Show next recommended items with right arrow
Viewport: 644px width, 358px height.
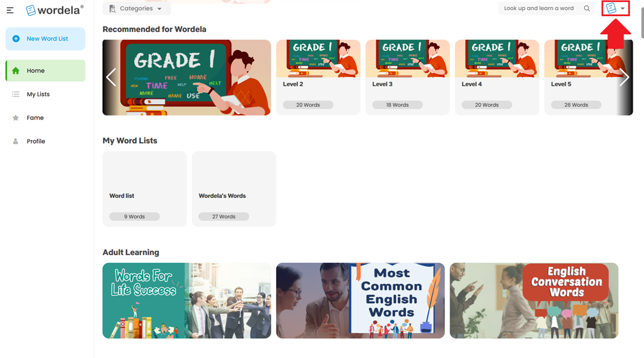coord(625,77)
